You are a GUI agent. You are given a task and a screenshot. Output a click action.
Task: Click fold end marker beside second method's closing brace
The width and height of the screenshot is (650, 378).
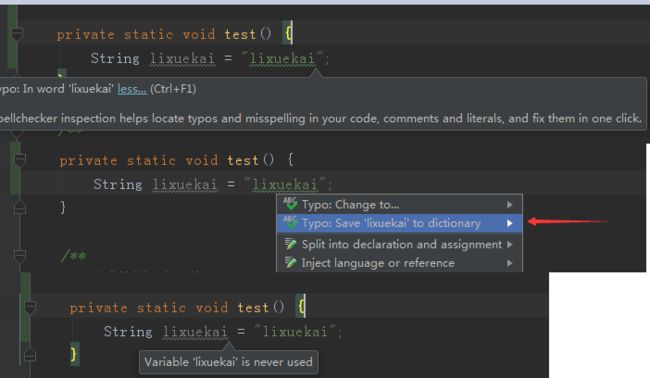click(19, 208)
